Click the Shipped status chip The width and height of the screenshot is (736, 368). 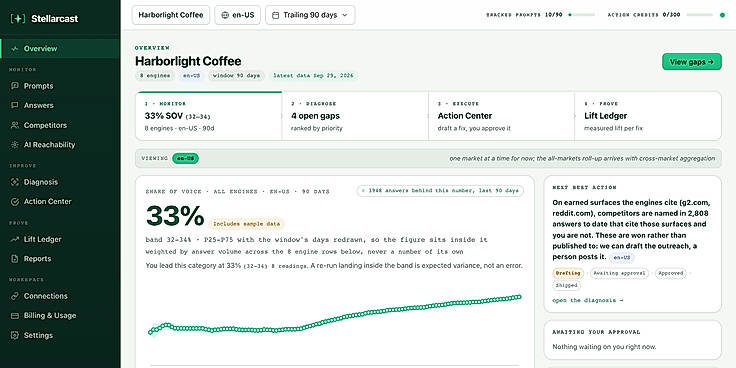(x=566, y=285)
